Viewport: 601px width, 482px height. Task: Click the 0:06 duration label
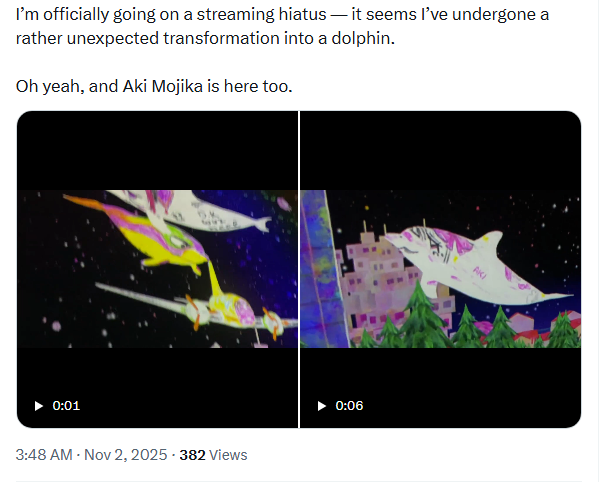(x=349, y=405)
